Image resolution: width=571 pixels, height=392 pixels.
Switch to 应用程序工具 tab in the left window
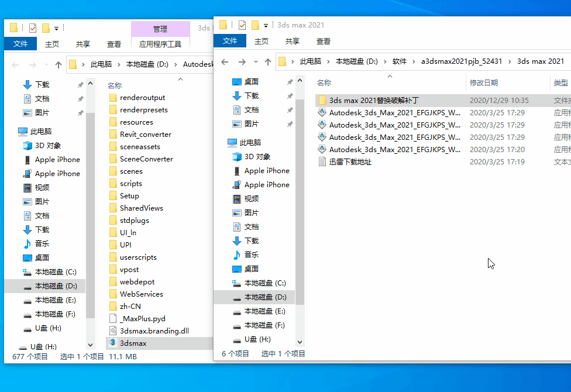(x=160, y=44)
